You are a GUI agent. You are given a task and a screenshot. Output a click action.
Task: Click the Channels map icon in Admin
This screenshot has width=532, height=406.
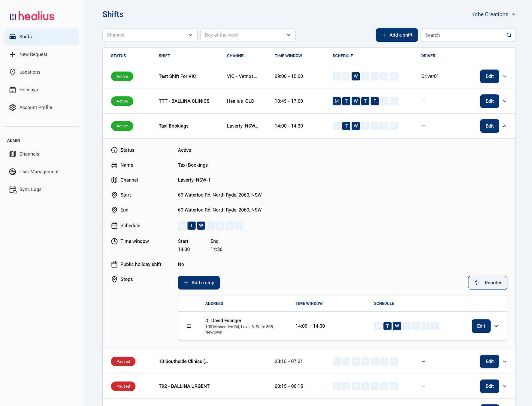[13, 154]
